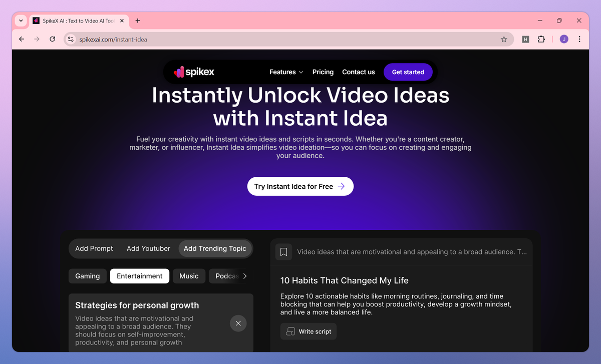The height and width of the screenshot is (364, 601).
Task: Click the SpikeX logo in navbar
Action: (x=194, y=72)
